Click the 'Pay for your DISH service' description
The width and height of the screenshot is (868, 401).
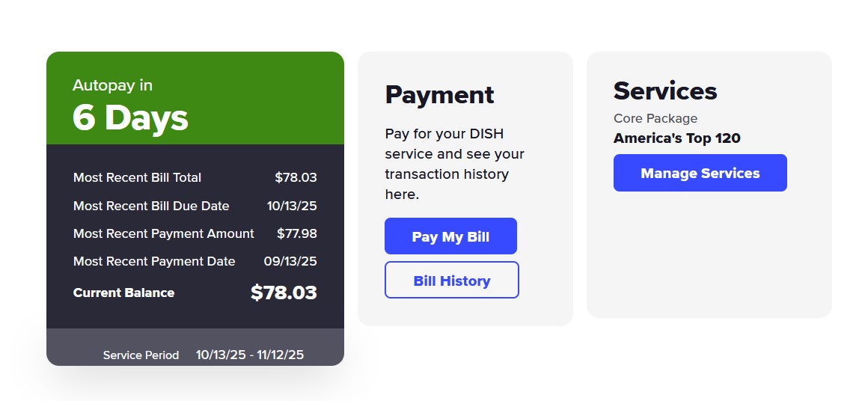point(454,164)
